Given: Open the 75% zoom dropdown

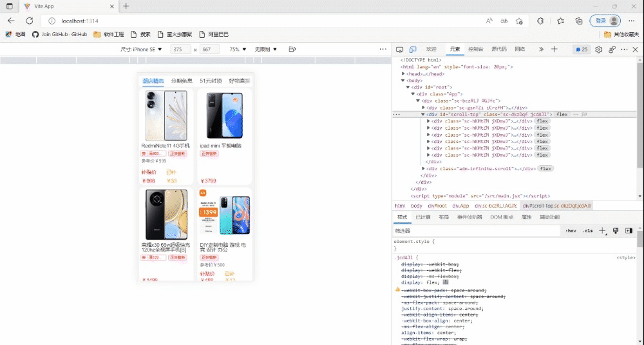Looking at the screenshot, I should 238,50.
